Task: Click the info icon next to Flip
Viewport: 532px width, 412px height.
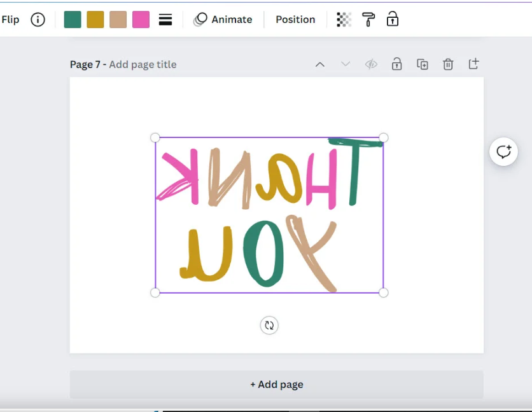Action: pos(38,20)
